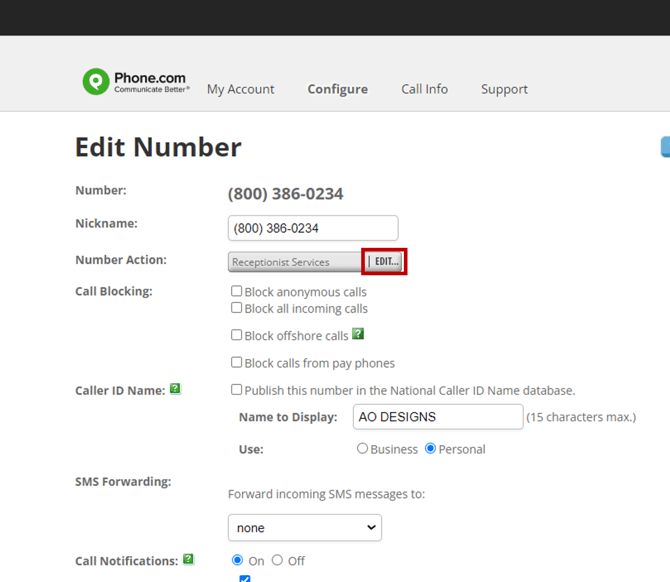This screenshot has width=670, height=582.
Task: Open help icon beside Caller ID Name
Action: point(175,388)
